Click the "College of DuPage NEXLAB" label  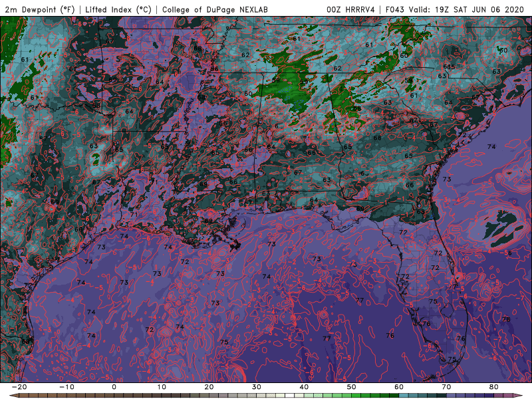[215, 9]
